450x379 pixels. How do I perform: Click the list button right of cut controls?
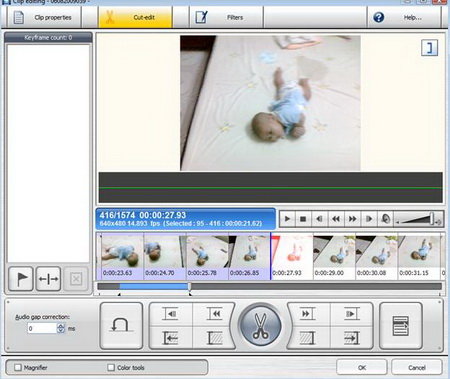click(401, 325)
